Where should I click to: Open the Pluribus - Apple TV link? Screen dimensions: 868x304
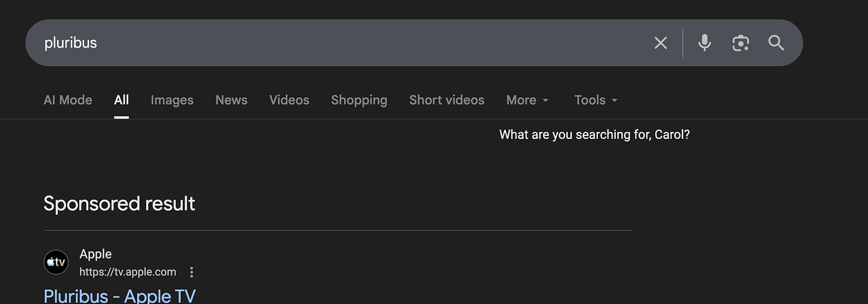pos(120,296)
